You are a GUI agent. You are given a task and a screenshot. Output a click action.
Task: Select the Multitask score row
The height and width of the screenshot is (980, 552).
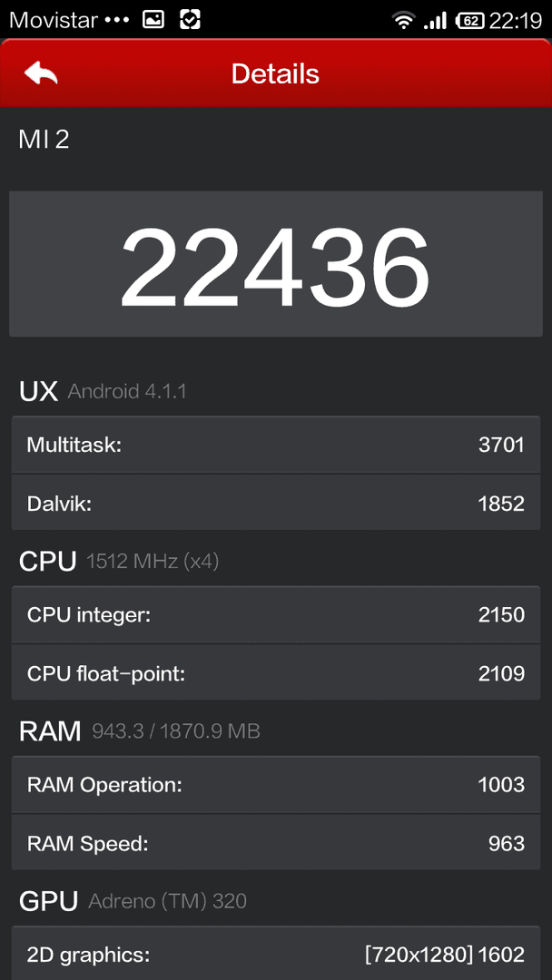276,445
